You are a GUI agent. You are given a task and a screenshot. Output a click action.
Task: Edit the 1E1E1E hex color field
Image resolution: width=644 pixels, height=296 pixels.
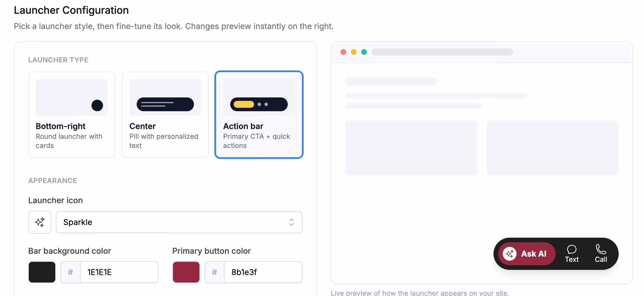(x=119, y=272)
